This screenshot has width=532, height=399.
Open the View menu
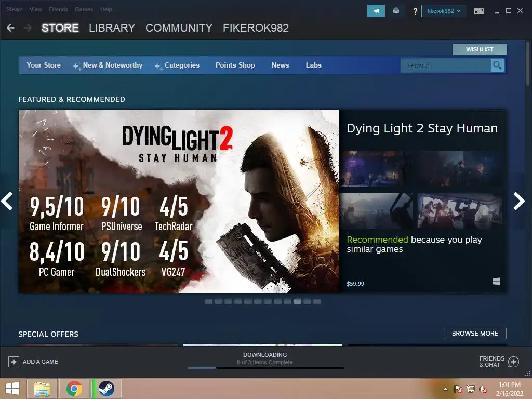pos(35,9)
